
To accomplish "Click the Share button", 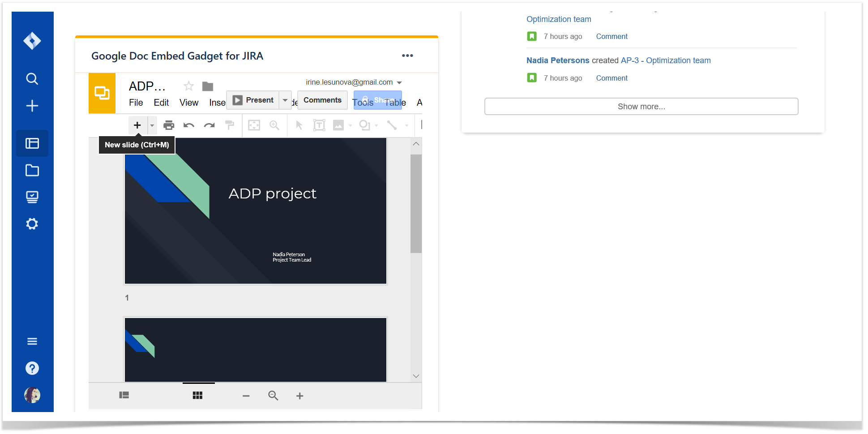I will tap(377, 100).
